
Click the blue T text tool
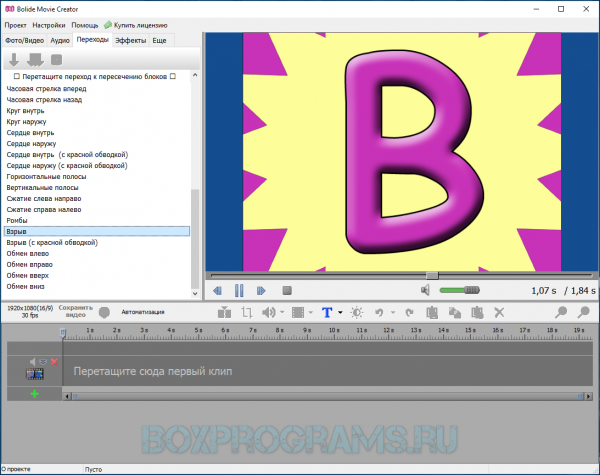327,312
